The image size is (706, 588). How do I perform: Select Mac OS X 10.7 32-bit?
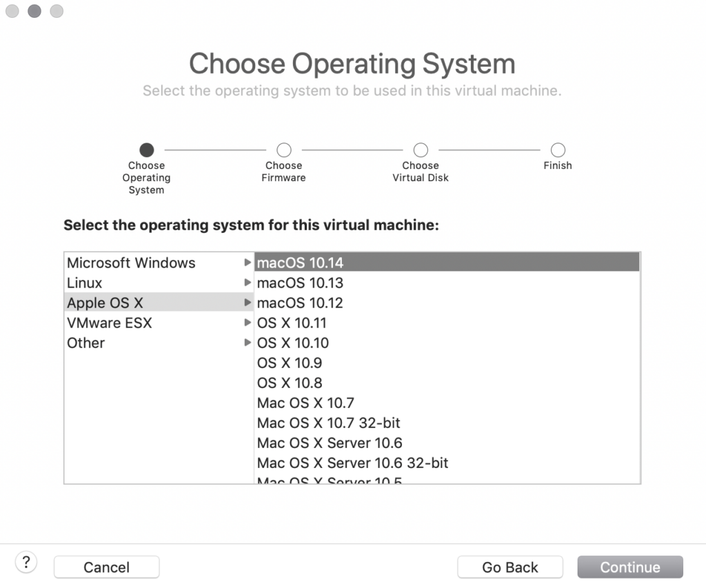coord(328,423)
